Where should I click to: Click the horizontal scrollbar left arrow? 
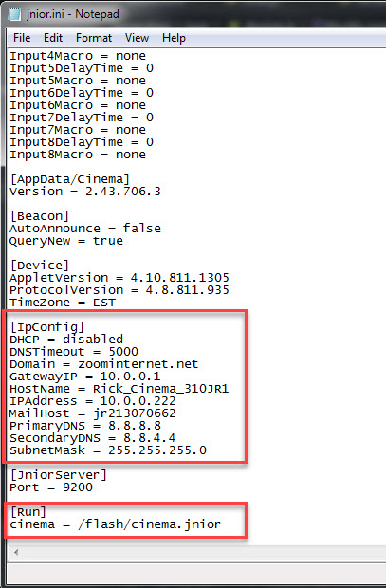[16, 552]
